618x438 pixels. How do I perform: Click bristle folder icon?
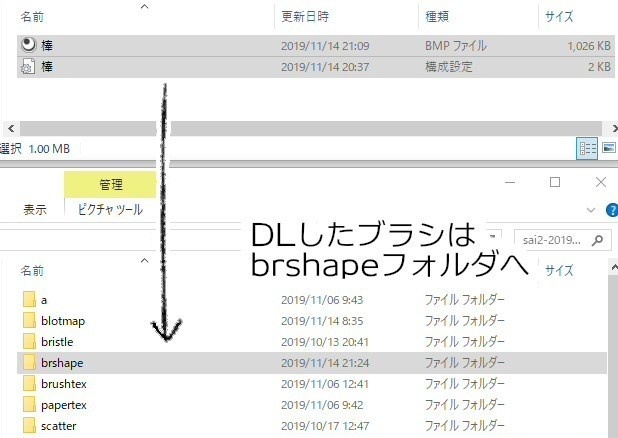(x=30, y=341)
